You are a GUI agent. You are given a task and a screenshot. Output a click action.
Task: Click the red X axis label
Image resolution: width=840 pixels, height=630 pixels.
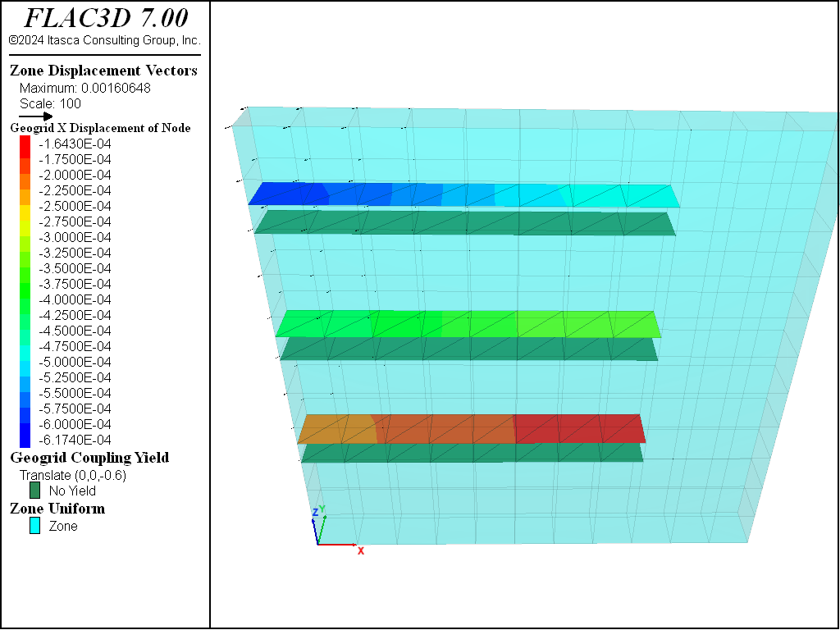pyautogui.click(x=361, y=550)
